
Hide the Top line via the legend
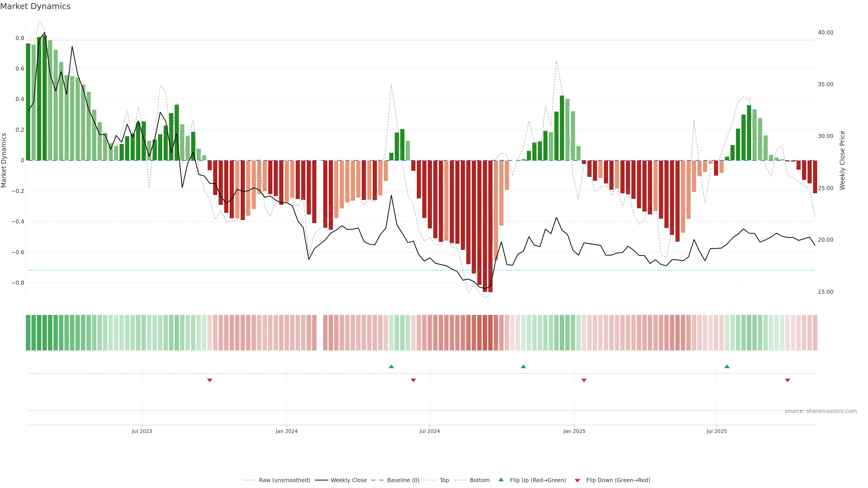pos(444,480)
